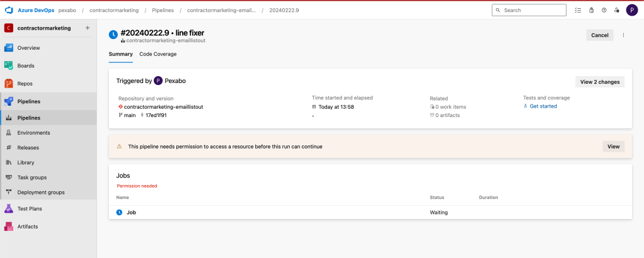Open the Pipelines sub-item icon
Screen dimensions: 644x258
9,118
